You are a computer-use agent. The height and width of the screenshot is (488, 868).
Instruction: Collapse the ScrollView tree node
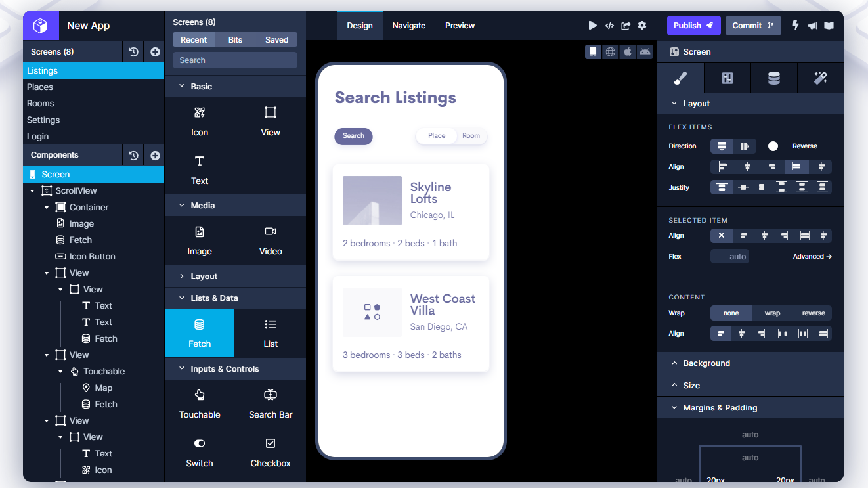point(33,191)
